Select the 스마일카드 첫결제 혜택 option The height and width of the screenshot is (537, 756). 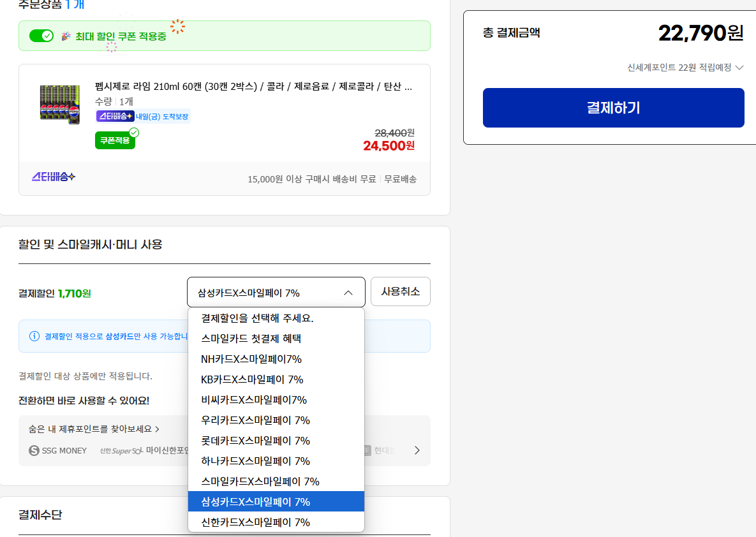251,339
